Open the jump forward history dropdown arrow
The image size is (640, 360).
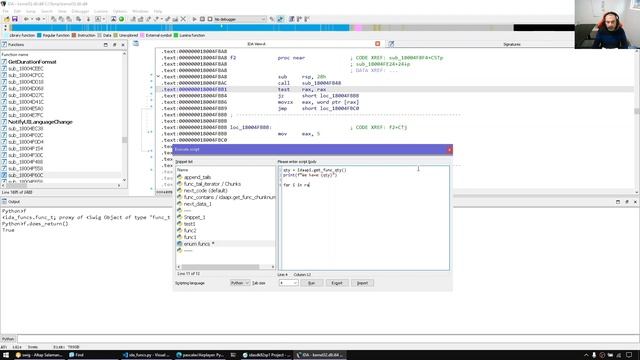pyautogui.click(x=43, y=19)
